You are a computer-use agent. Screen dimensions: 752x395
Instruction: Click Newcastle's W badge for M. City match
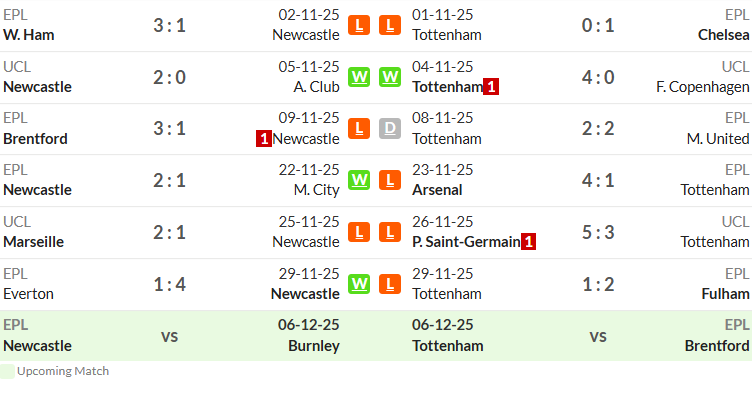[x=359, y=180]
